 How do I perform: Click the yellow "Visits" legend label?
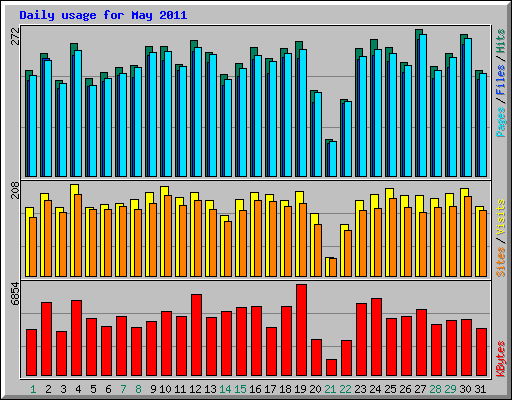501,217
